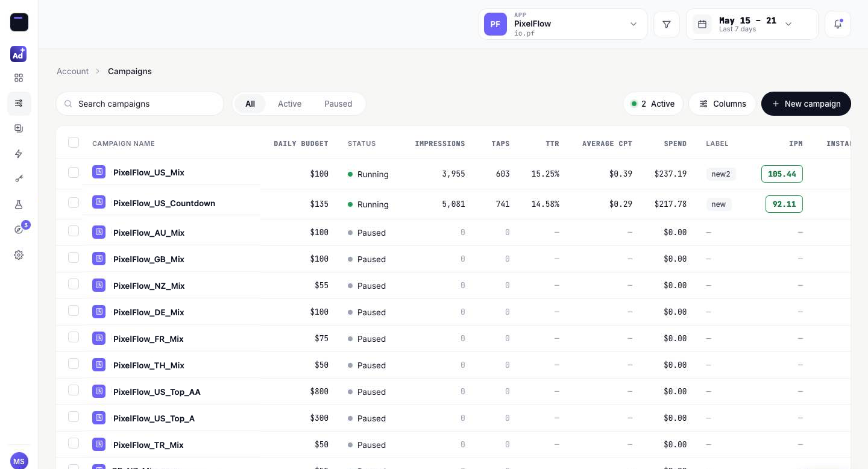868x469 pixels.
Task: Sort by Impressions column header
Action: [440, 143]
